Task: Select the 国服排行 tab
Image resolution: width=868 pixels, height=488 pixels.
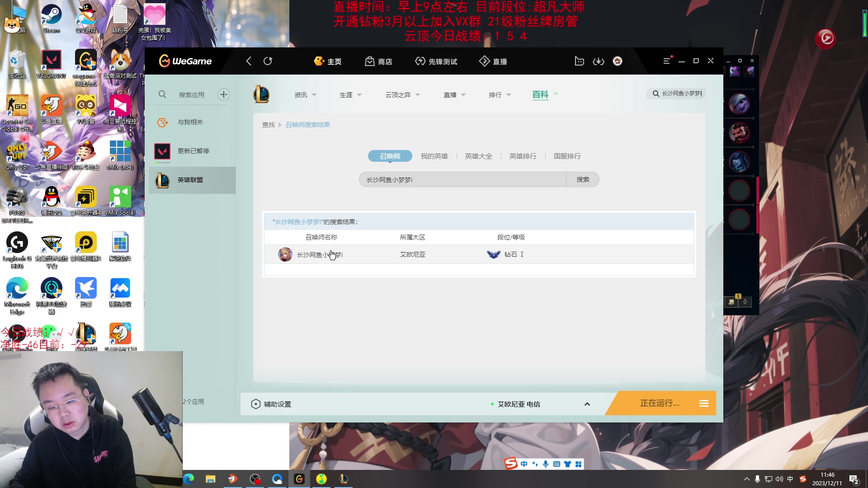Action: pyautogui.click(x=567, y=156)
